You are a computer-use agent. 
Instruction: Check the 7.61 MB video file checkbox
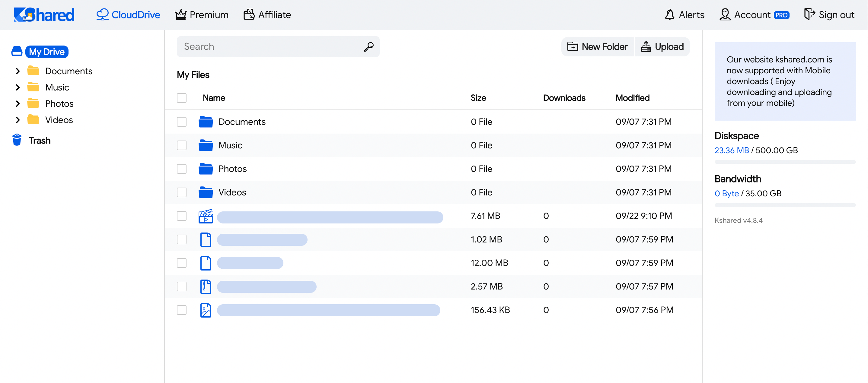[x=182, y=216]
